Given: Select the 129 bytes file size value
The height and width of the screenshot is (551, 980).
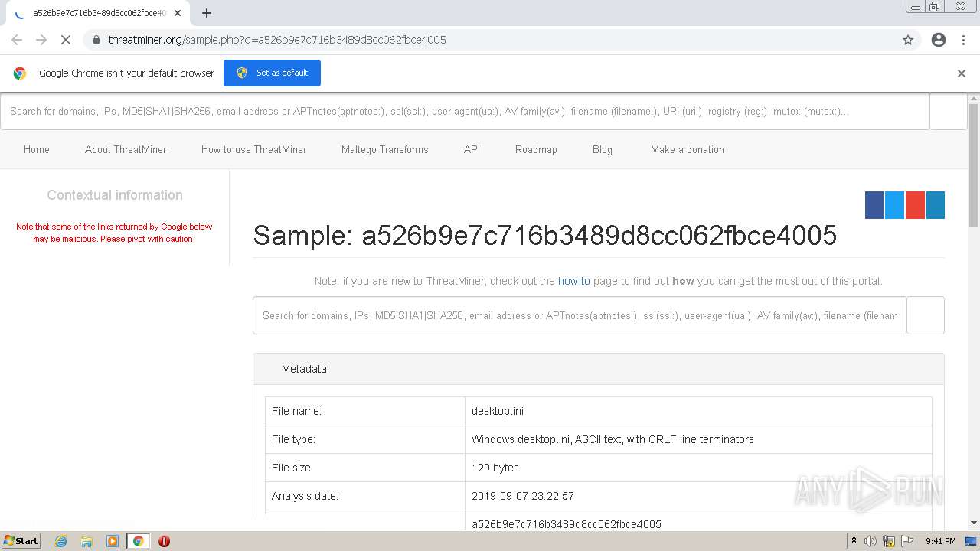Looking at the screenshot, I should 495,468.
